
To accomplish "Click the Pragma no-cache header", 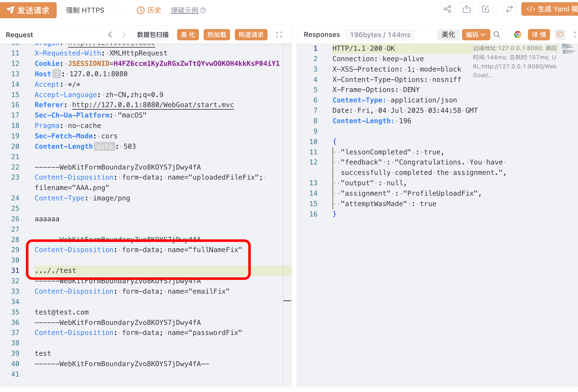I will click(68, 126).
